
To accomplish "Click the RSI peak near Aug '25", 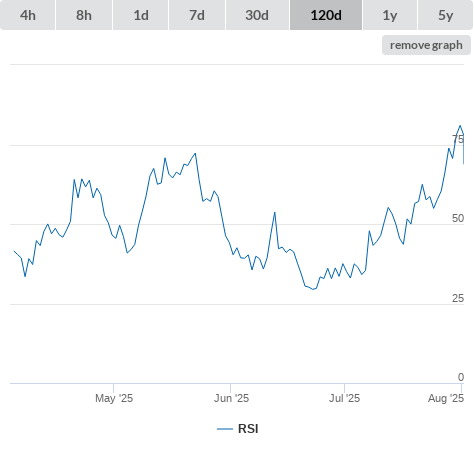I will [x=460, y=126].
